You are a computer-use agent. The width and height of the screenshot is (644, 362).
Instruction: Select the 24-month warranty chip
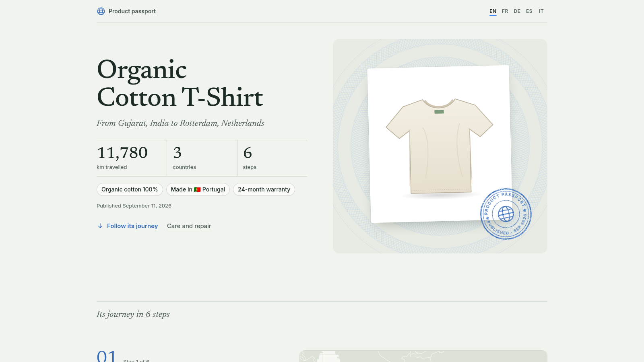point(264,189)
